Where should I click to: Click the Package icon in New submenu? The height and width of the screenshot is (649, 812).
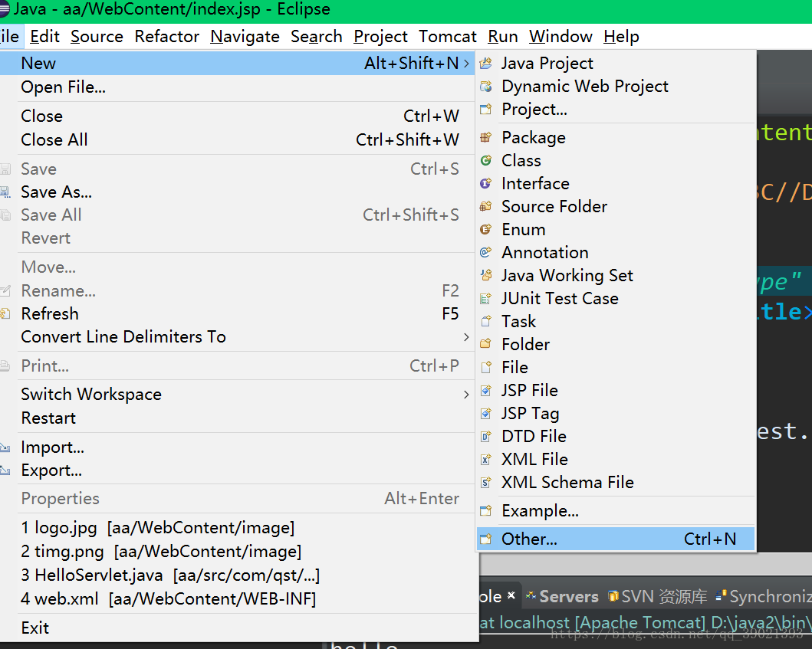485,138
